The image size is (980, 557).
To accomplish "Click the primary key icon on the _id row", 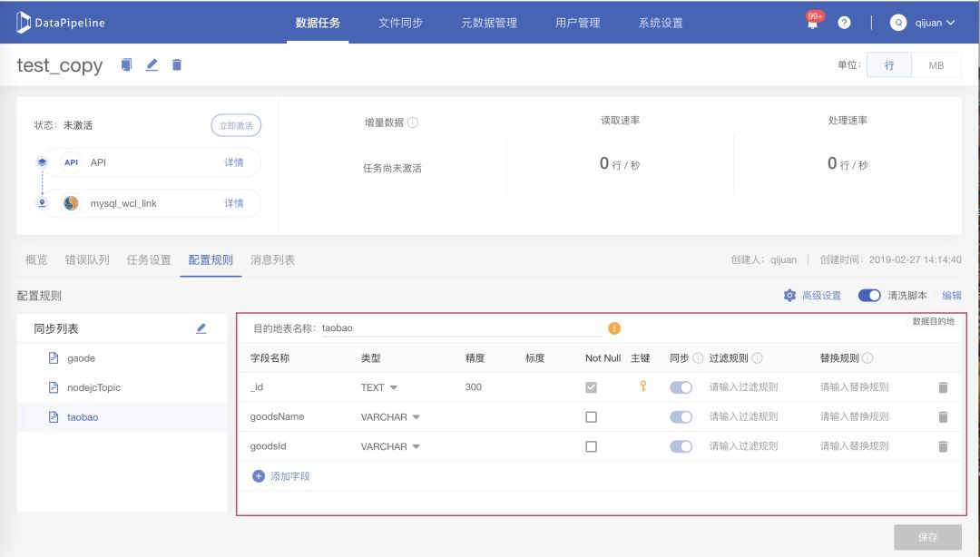I will 642,386.
